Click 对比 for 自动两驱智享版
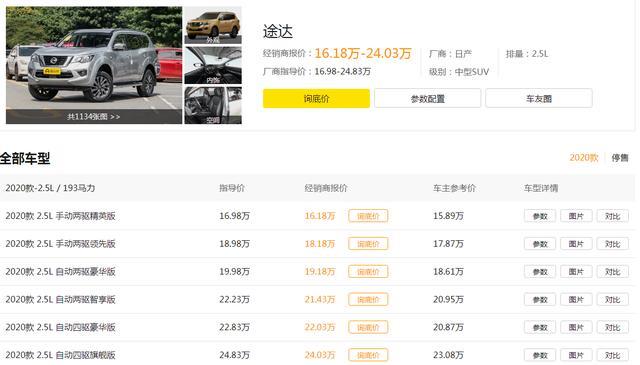The image size is (640, 365). [x=612, y=299]
